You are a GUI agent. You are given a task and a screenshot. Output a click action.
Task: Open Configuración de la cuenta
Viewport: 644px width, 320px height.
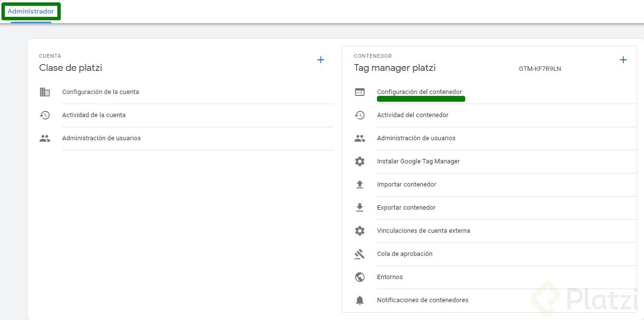100,92
